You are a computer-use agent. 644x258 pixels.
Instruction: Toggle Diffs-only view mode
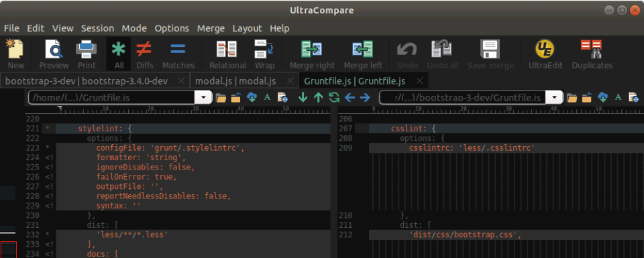(145, 54)
